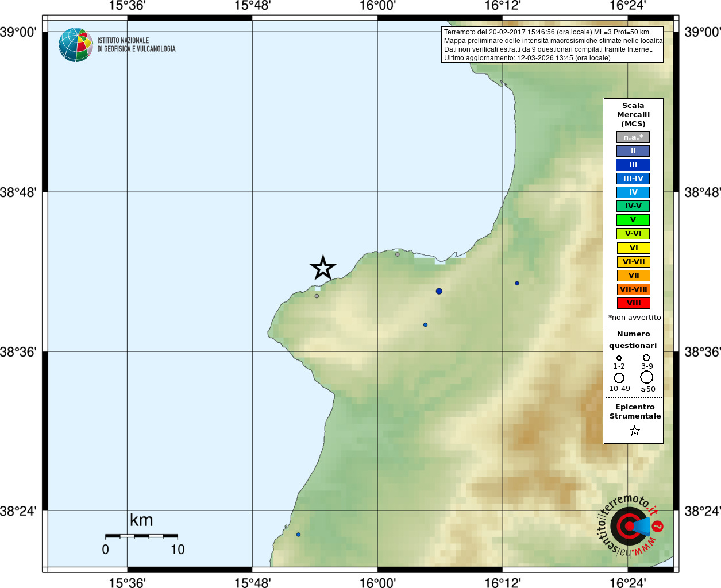Select the blue marker near the 38°24' southwest coast
Viewport: 721px width, 588px height.
tap(298, 535)
